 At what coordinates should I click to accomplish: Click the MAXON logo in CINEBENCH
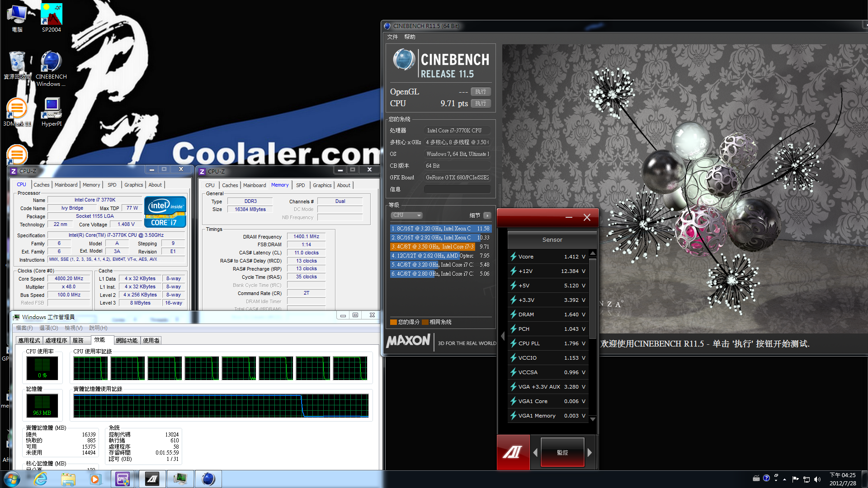click(x=408, y=342)
